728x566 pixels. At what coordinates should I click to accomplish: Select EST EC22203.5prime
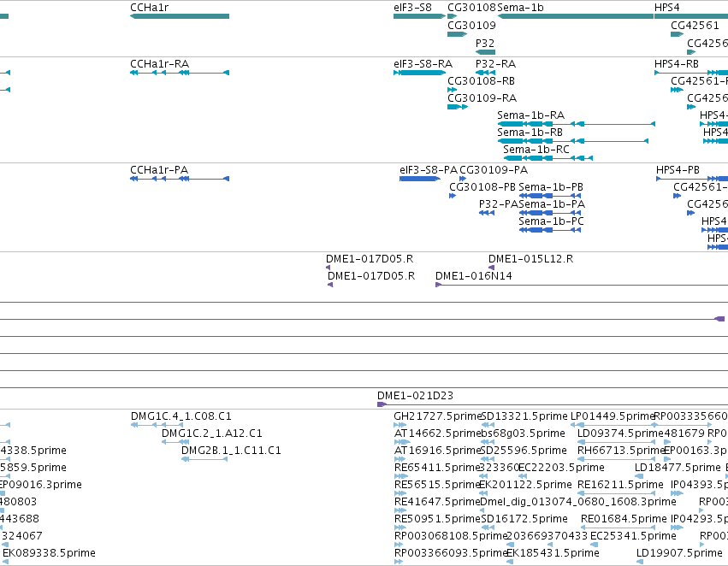click(523, 476)
